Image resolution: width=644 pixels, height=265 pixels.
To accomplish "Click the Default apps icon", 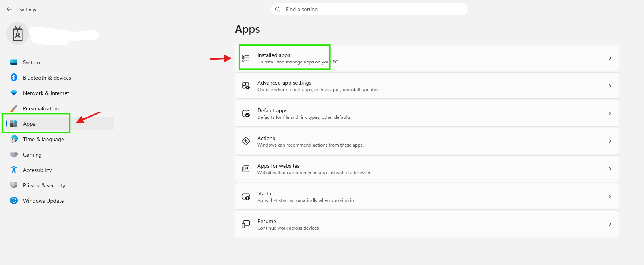I will [x=246, y=113].
